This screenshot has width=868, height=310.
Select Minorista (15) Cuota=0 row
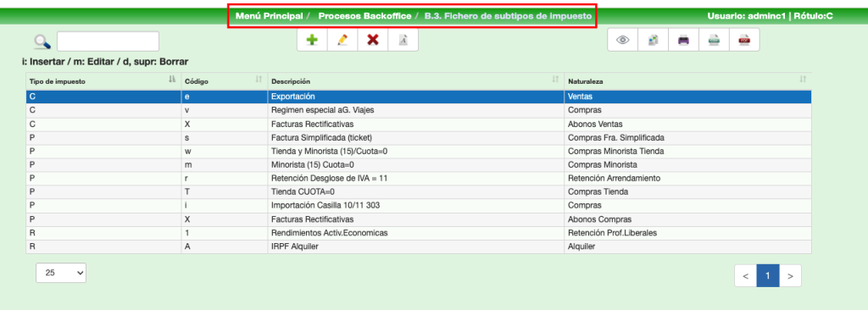point(419,164)
